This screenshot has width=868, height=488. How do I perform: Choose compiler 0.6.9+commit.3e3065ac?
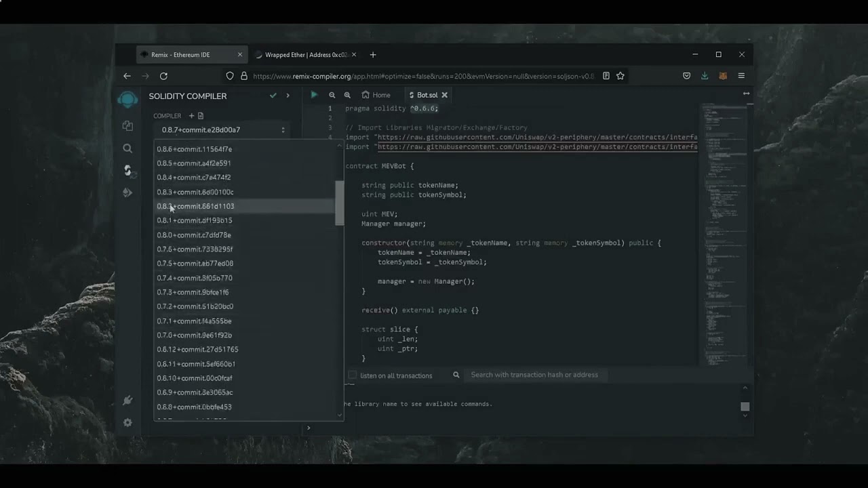(245, 392)
